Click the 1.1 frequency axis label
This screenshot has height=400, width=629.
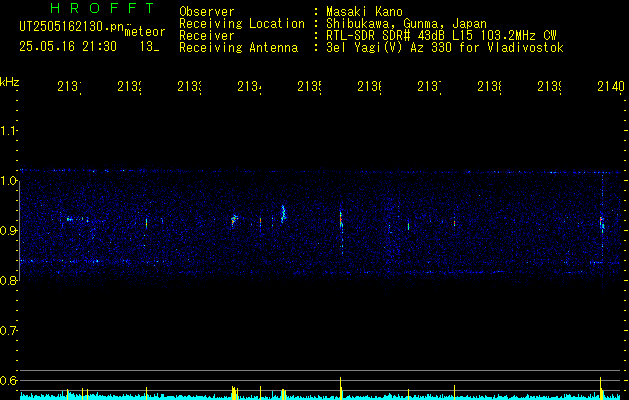(8, 131)
